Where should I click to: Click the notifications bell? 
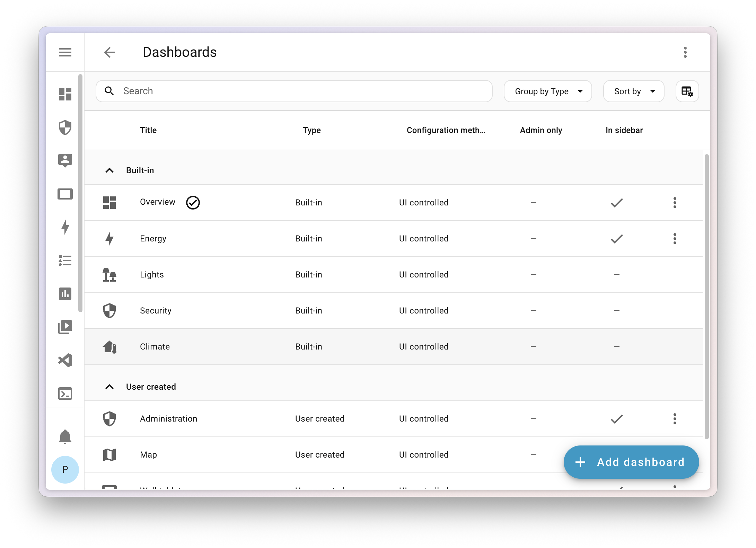click(x=65, y=436)
